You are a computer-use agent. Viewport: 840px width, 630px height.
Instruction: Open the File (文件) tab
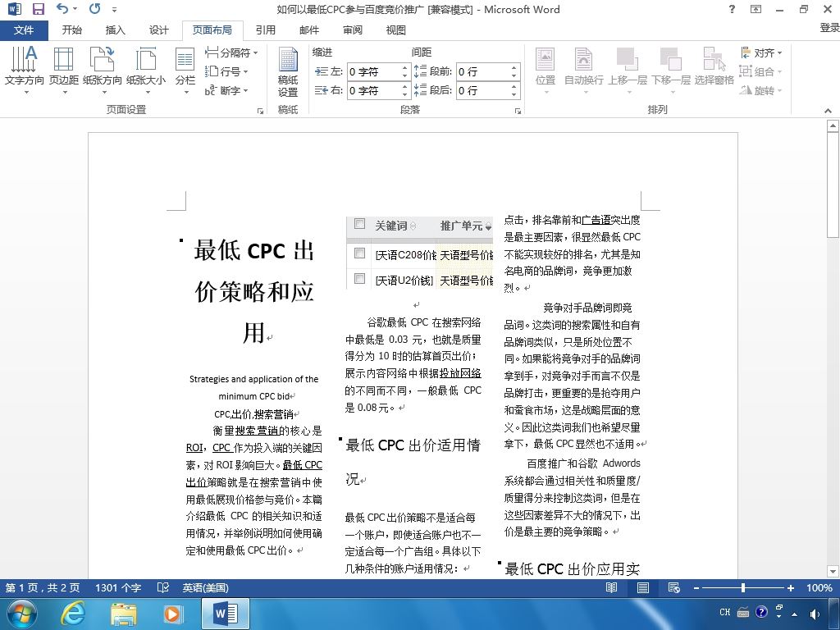pos(24,30)
